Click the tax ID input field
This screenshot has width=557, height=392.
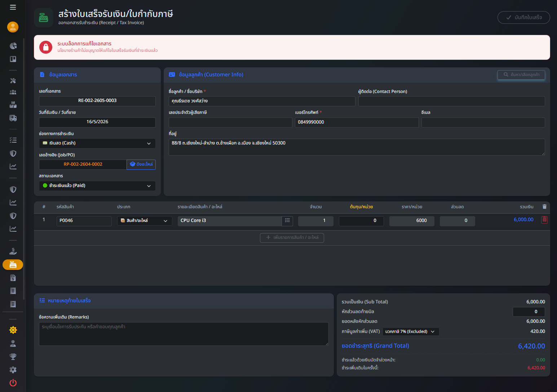pos(230,122)
